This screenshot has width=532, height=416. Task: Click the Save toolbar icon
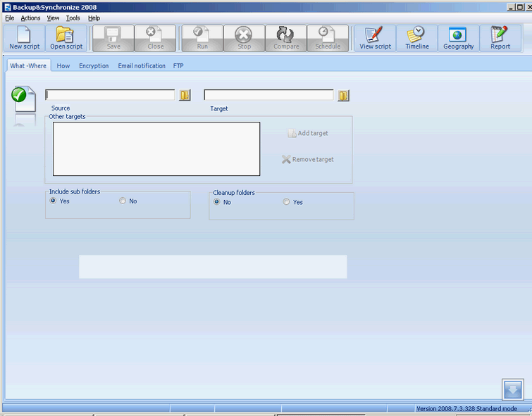tap(113, 38)
